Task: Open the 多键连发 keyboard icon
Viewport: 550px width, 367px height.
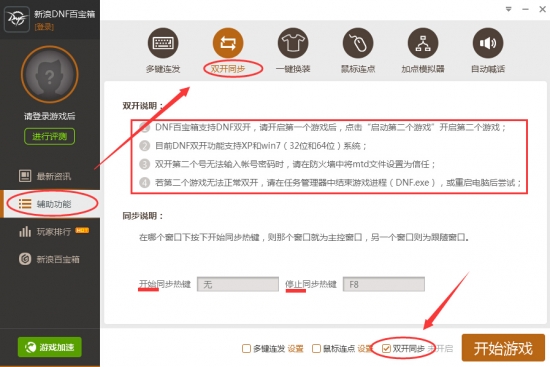Action: click(163, 43)
